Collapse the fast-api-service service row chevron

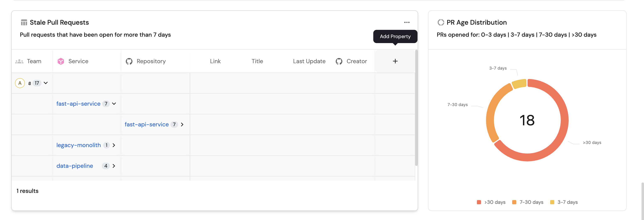pyautogui.click(x=114, y=104)
